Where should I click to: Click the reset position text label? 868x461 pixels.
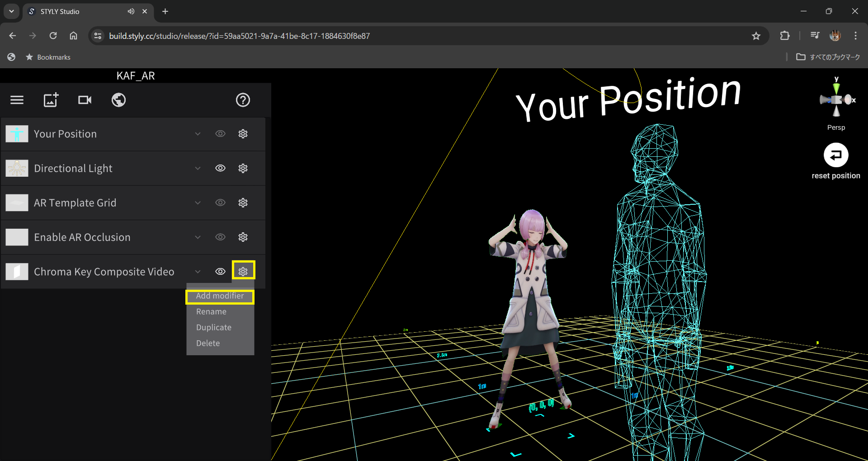pyautogui.click(x=836, y=176)
